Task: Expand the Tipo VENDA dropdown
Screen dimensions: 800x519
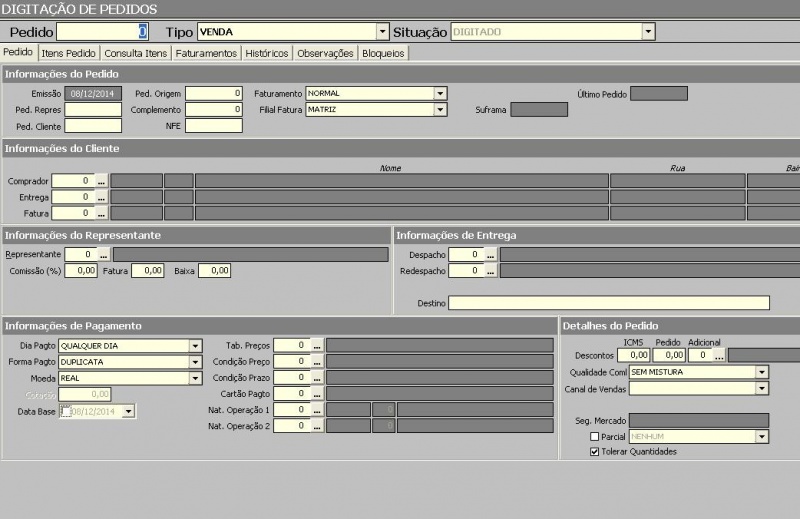Action: pos(382,32)
